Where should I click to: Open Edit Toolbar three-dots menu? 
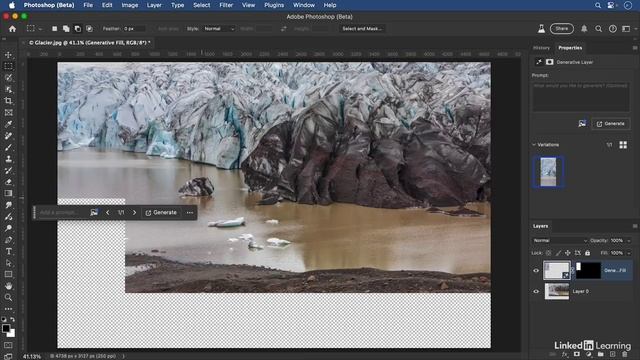(8, 309)
